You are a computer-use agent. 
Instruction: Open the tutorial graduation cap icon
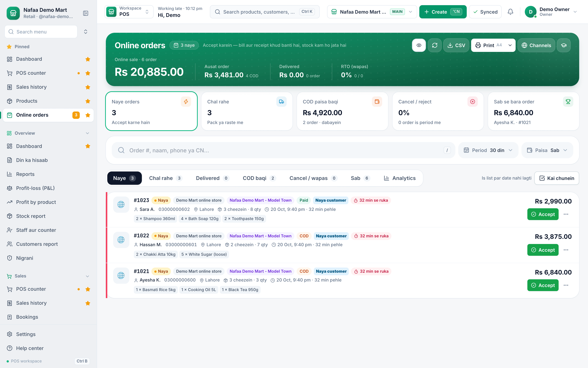564,45
